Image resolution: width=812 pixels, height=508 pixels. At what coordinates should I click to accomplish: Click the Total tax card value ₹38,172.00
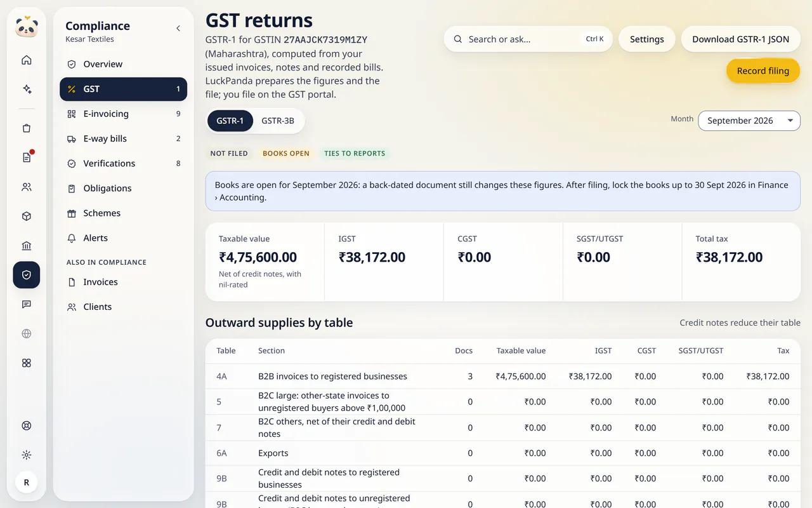pos(730,257)
